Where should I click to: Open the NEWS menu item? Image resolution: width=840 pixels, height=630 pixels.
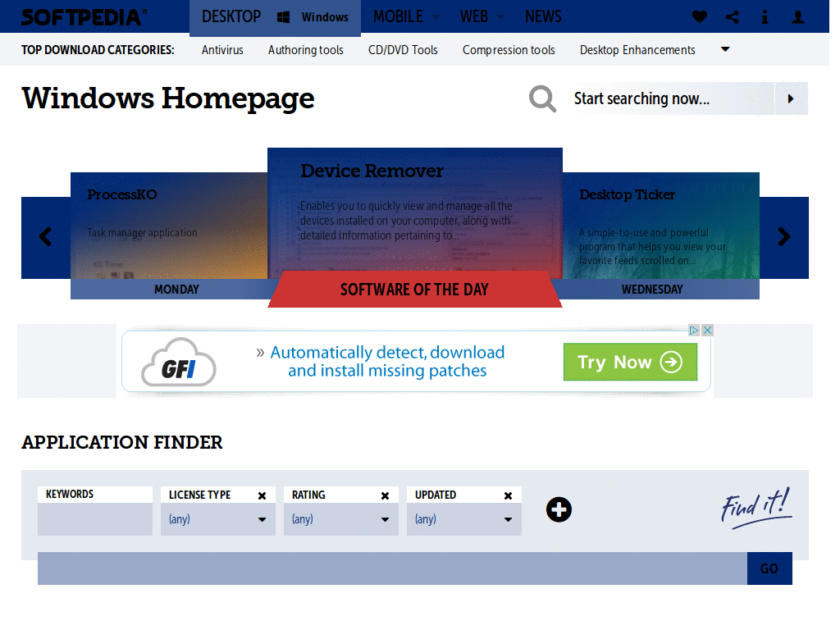point(543,16)
